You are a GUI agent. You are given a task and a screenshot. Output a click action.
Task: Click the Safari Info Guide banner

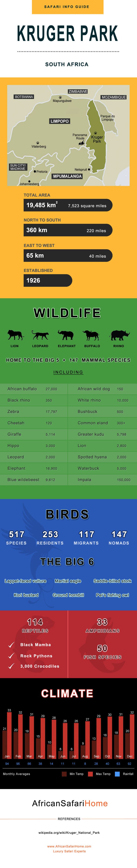coord(68,7)
